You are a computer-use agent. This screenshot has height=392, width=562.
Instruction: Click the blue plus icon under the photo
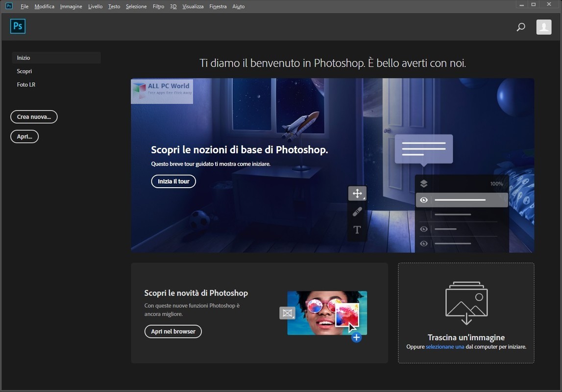tap(356, 337)
